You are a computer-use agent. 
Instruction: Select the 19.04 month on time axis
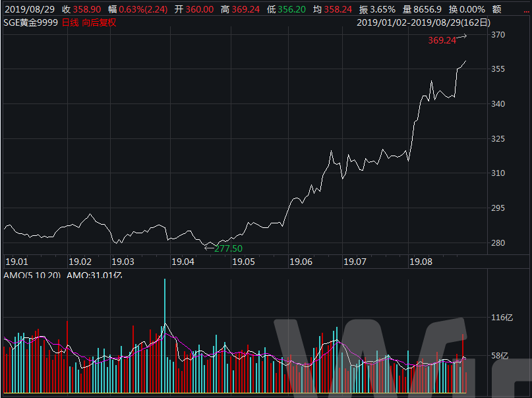tap(183, 262)
